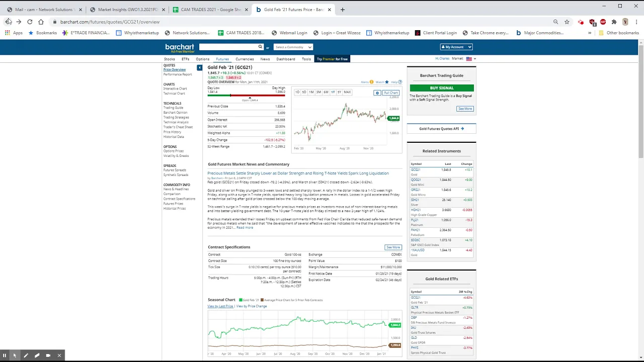The width and height of the screenshot is (644, 362).
Task: Click the browser address bar URL
Action: click(x=110, y=22)
